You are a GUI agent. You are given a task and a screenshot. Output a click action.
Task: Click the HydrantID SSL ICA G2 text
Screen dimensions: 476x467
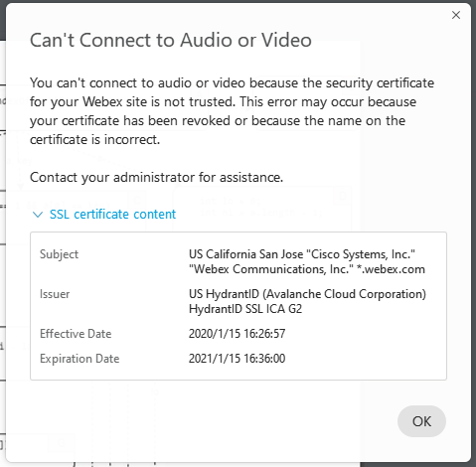point(245,309)
